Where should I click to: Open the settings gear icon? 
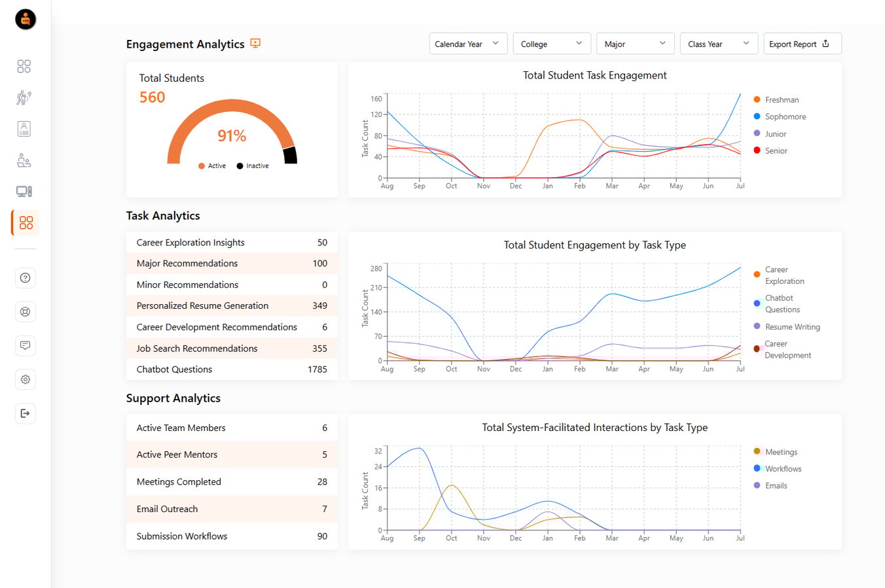coord(25,379)
